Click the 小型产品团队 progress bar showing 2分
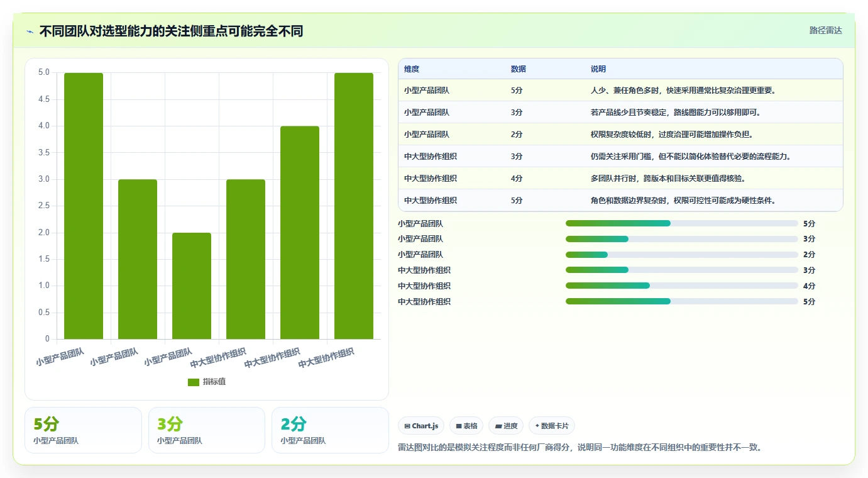 click(682, 255)
